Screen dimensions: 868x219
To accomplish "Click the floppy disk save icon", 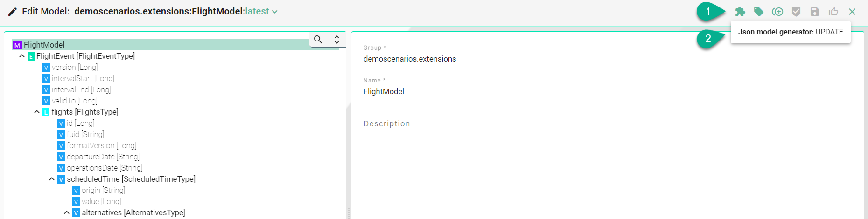I will pos(815,12).
